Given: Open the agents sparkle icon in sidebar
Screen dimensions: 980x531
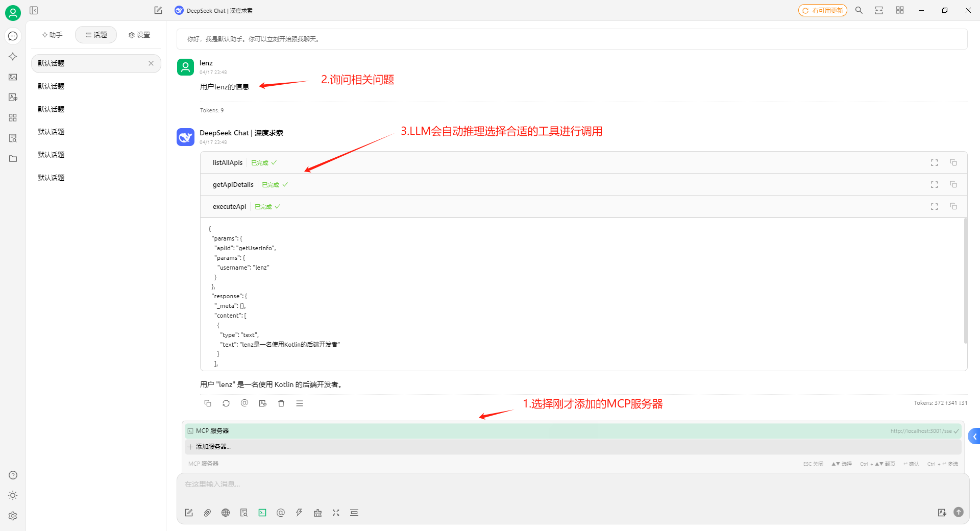Looking at the screenshot, I should pos(13,56).
